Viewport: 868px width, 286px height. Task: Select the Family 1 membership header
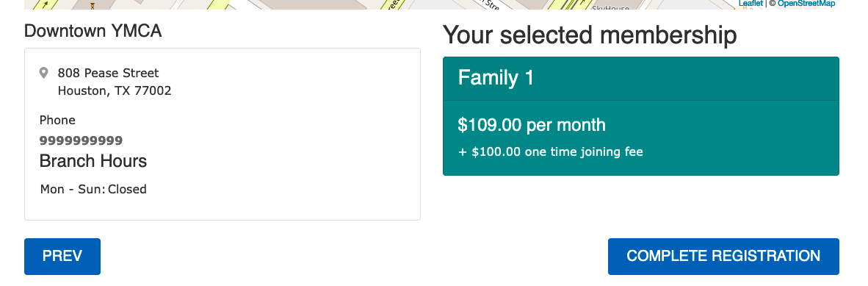pyautogui.click(x=641, y=78)
